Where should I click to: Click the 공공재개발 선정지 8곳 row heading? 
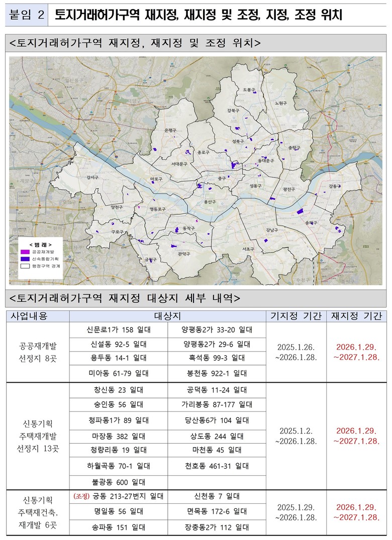point(38,352)
